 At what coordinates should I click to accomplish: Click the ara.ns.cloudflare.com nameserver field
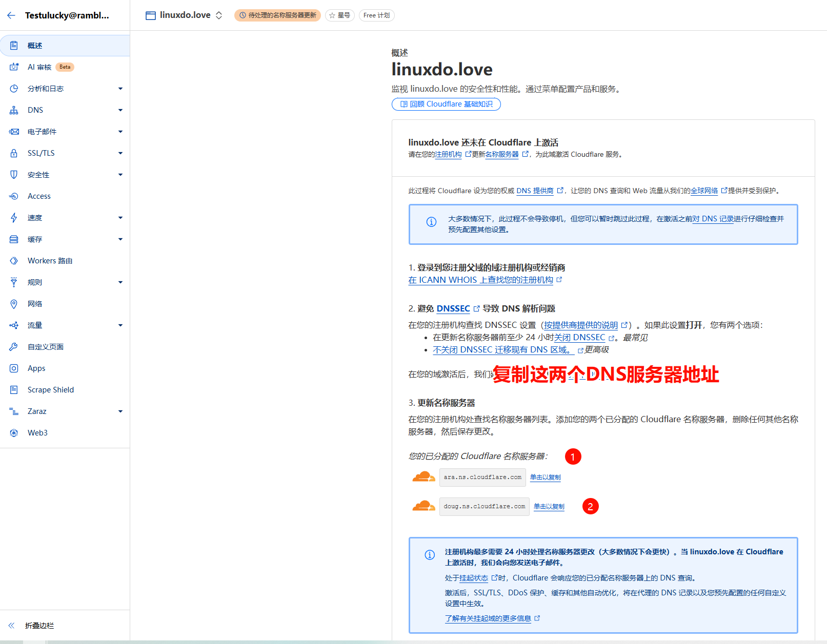(x=482, y=477)
